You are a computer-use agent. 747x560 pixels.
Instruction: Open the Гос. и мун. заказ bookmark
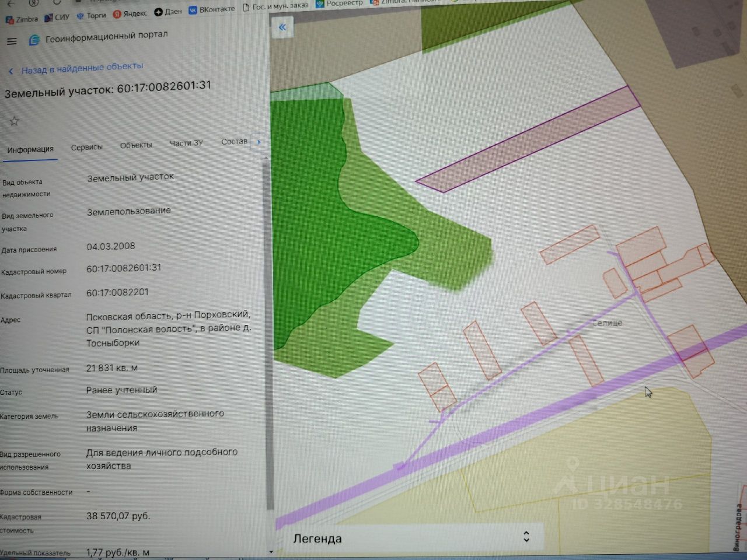click(x=275, y=6)
